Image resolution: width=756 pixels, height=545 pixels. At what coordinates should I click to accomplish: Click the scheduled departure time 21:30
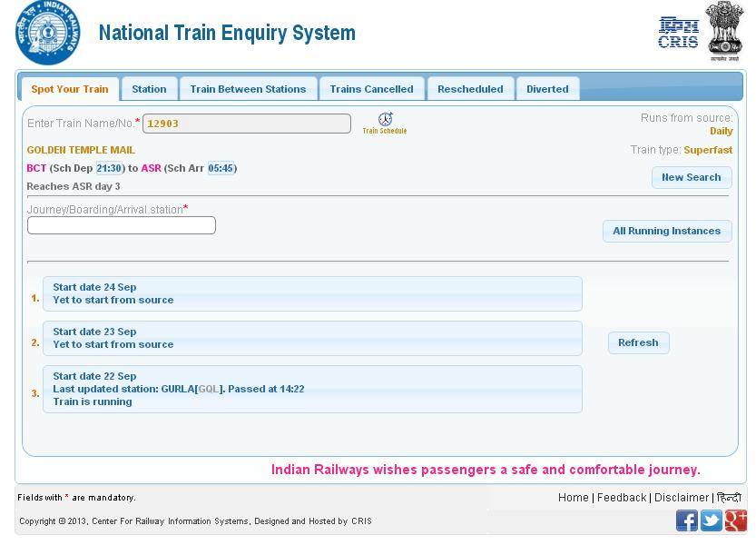[109, 168]
